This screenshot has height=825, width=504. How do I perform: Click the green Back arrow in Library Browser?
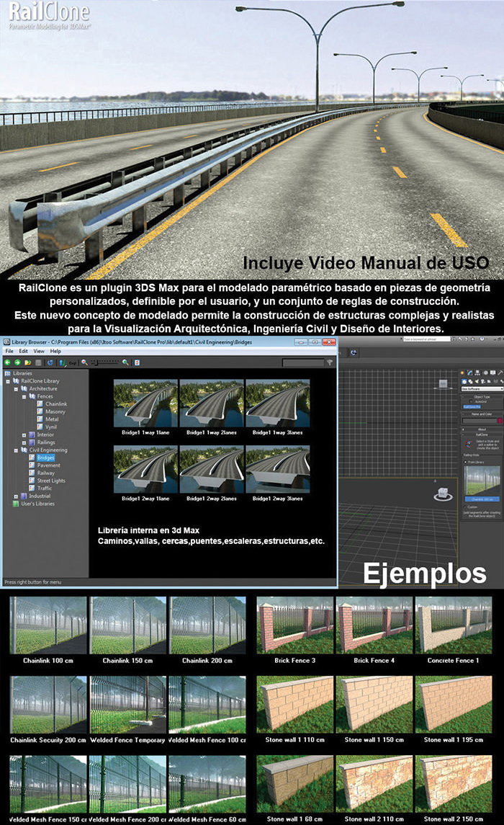(7, 362)
